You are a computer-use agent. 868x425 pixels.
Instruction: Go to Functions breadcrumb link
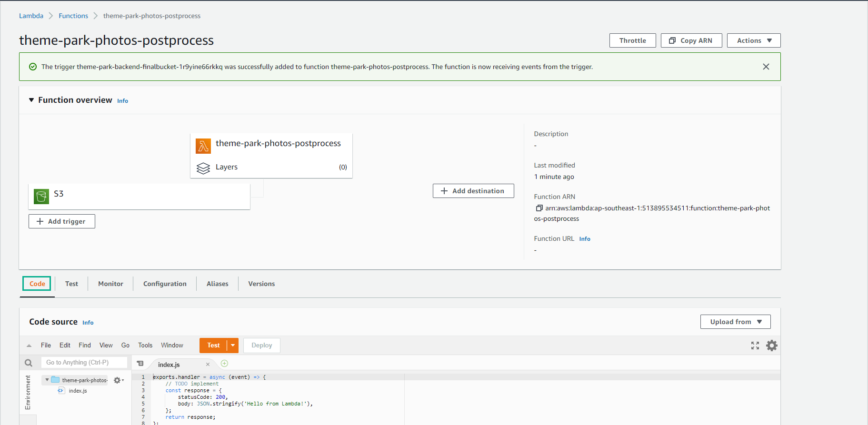click(x=73, y=16)
